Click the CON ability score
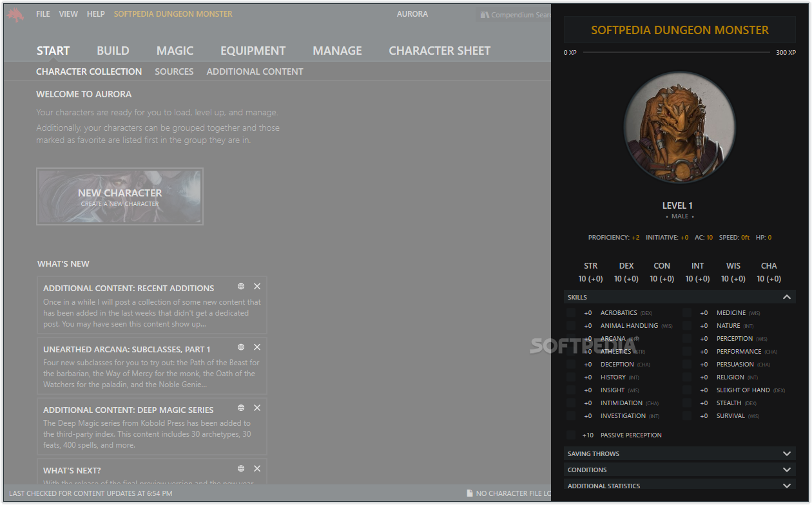The image size is (812, 505). click(x=662, y=272)
